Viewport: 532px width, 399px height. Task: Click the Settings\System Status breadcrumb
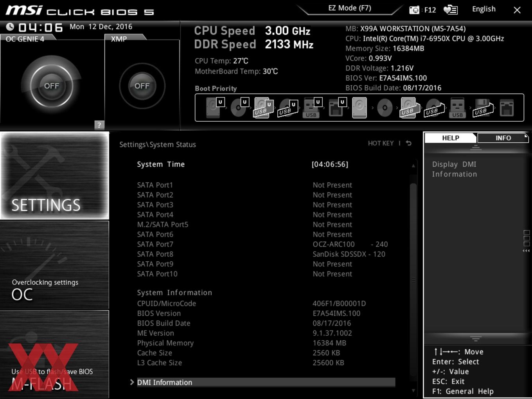[x=158, y=144]
